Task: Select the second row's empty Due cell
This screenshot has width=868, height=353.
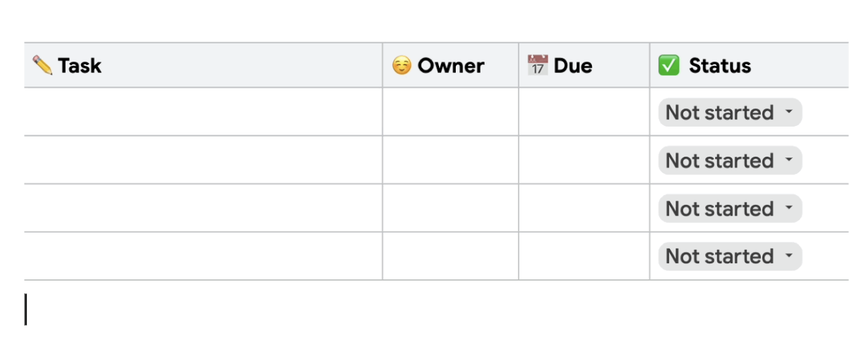Action: click(584, 160)
